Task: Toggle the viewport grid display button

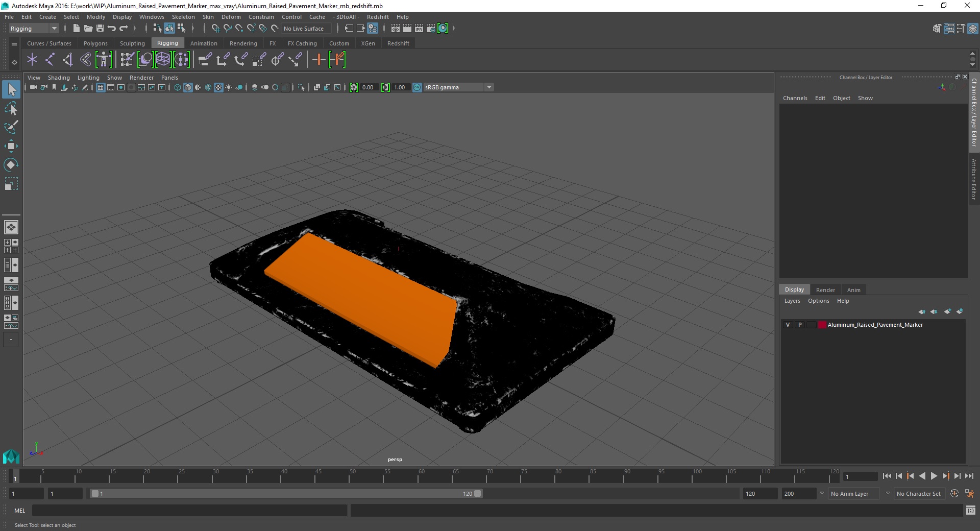Action: (x=101, y=87)
